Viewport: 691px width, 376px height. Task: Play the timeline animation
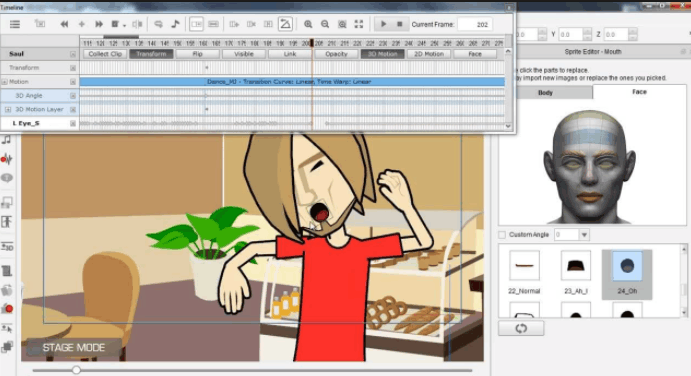tap(383, 24)
